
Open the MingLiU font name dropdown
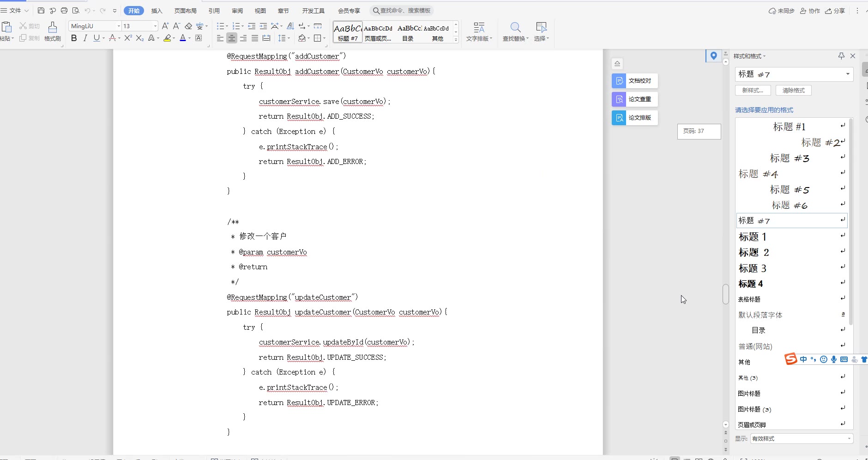coord(119,26)
